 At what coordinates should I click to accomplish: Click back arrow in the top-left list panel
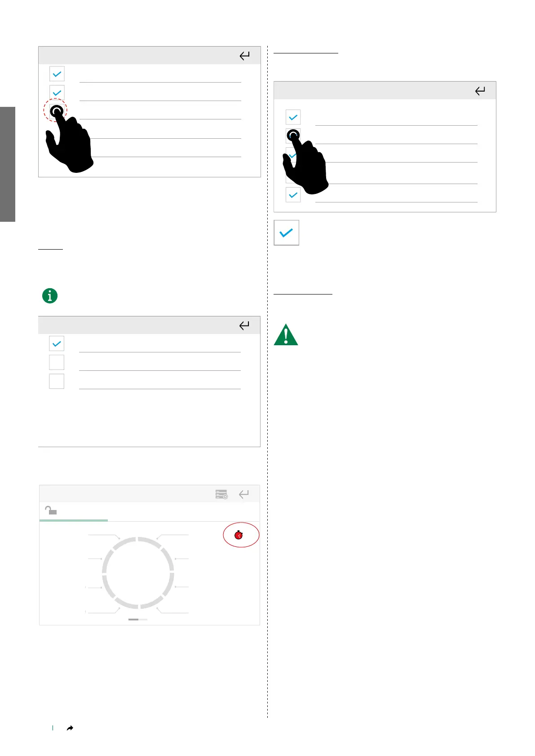(x=244, y=56)
